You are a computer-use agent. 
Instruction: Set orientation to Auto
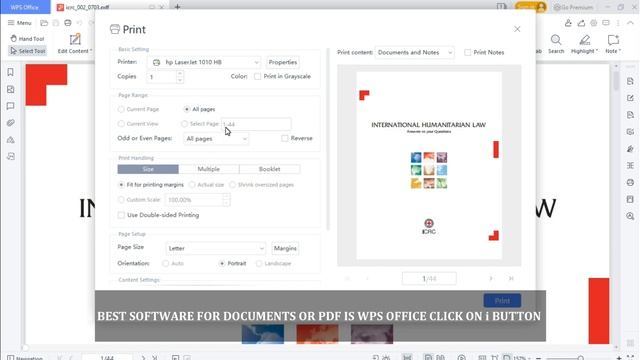coord(166,264)
